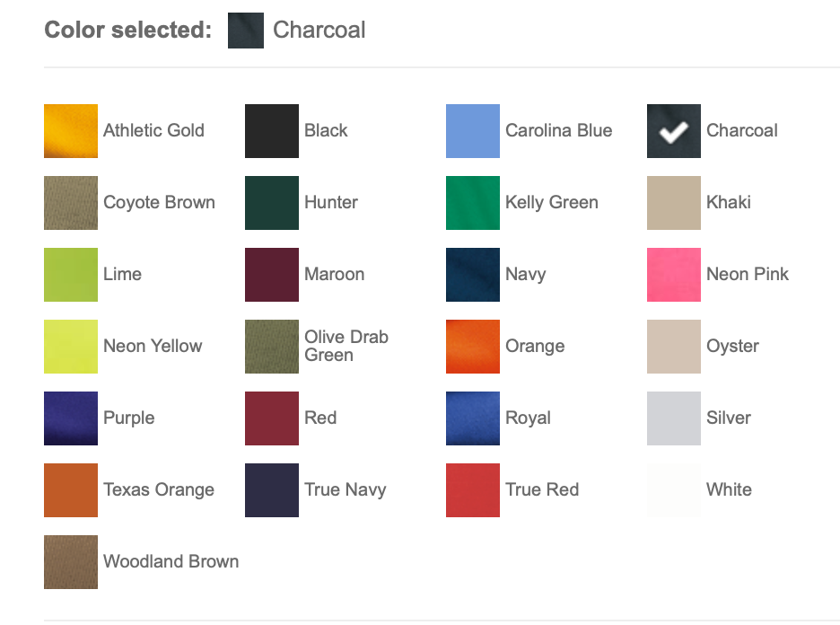Choose the Black color swatch
840x625 pixels.
pyautogui.click(x=272, y=131)
